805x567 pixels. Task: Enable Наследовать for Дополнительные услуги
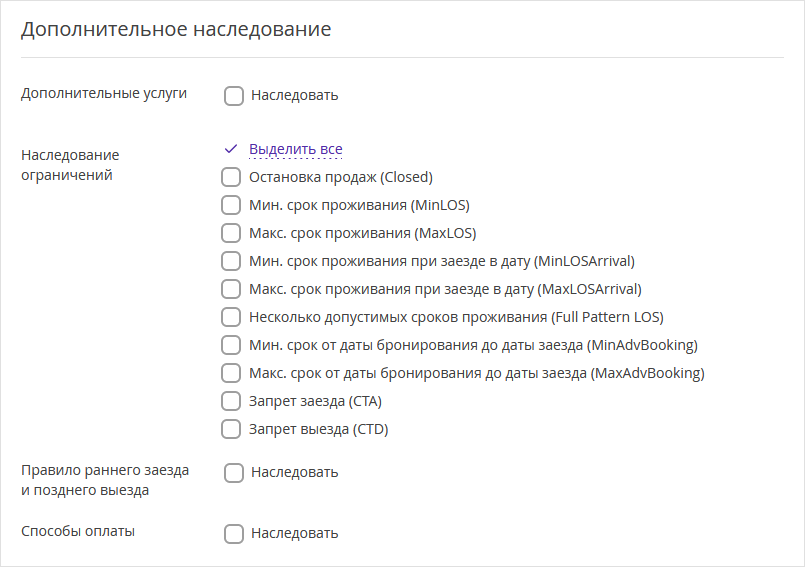click(x=234, y=96)
